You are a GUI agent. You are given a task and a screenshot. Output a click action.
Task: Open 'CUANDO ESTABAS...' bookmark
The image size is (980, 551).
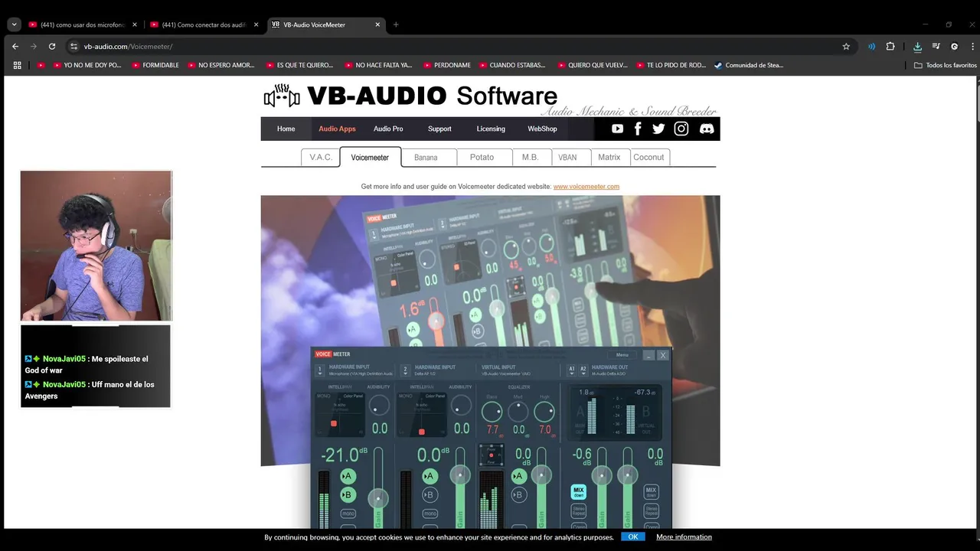tap(512, 65)
